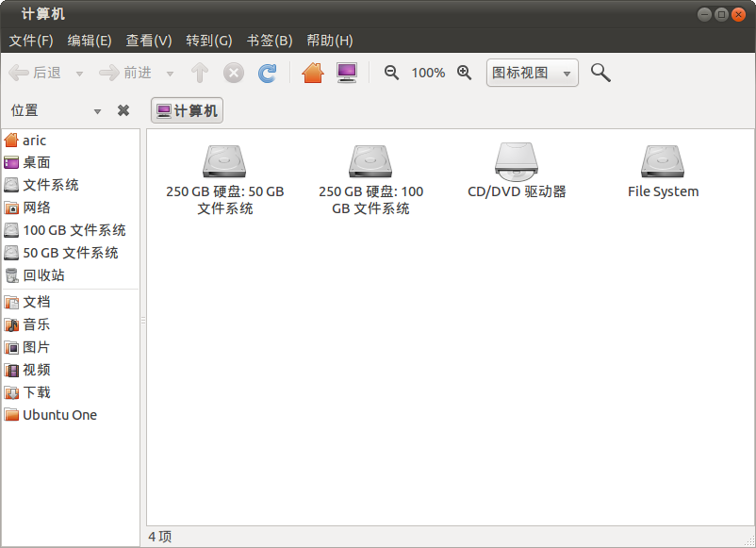Select 视频 bookmark in sidebar

(x=71, y=370)
